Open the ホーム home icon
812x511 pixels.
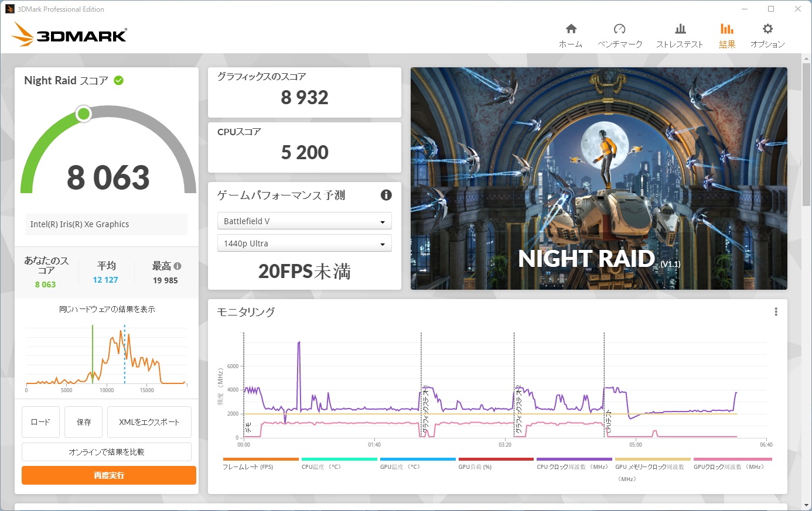pos(571,29)
